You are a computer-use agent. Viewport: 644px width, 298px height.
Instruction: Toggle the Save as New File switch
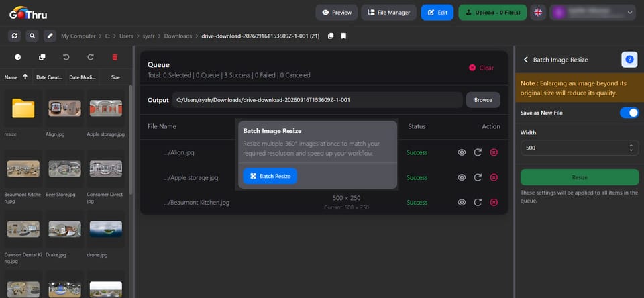coord(629,113)
